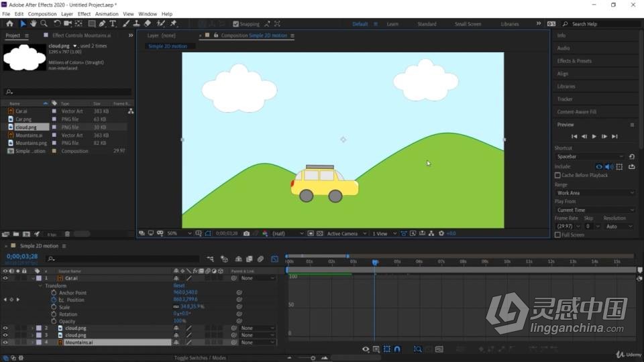Enable Frame Blending for timeline layers

[x=250, y=259]
